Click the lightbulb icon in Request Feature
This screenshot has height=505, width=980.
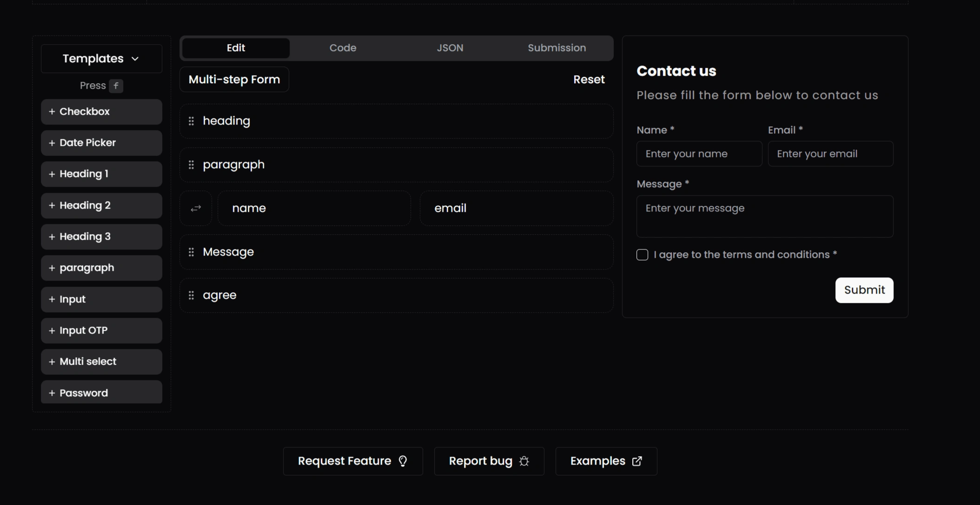click(x=403, y=461)
